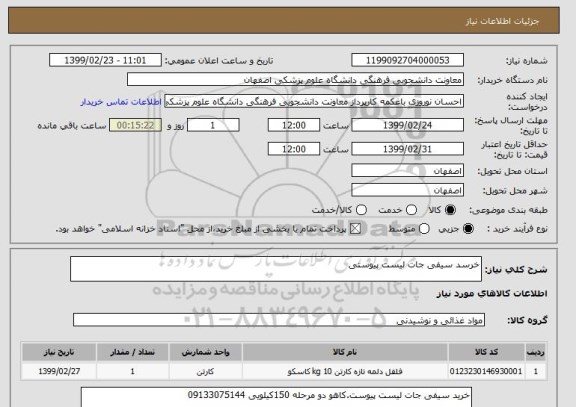The image size is (576, 407).
Task: Click the شهر محل تحویل label
Action: click(515, 191)
